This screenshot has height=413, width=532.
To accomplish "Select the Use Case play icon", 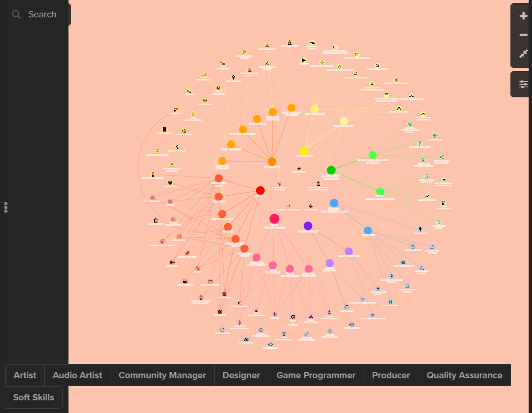I will 304,61.
